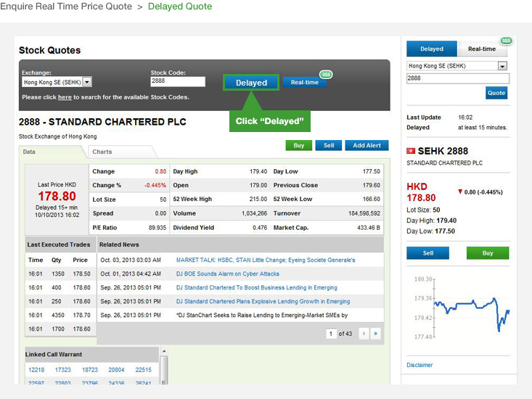
Task: Click the Stock Code input field
Action: pyautogui.click(x=178, y=81)
